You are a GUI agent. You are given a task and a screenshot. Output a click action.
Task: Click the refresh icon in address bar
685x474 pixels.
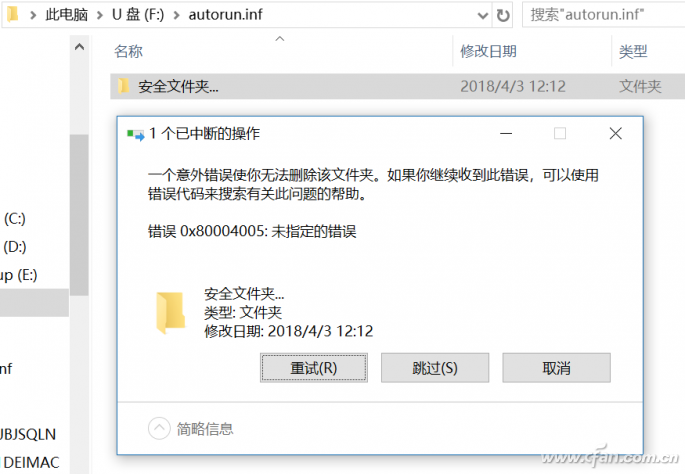coord(503,16)
